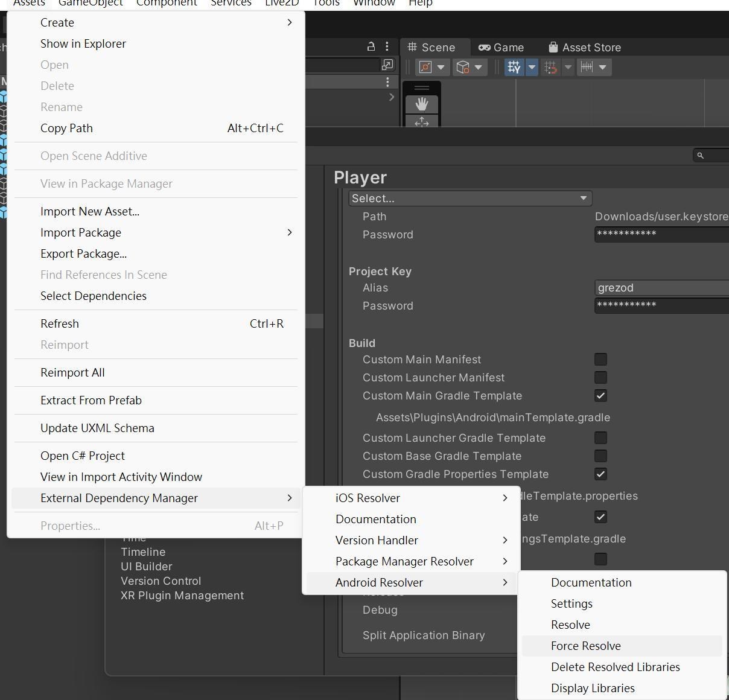Screen dimensions: 729x700
Task: Uncheck Custom Main Gradle Template
Action: tap(600, 396)
